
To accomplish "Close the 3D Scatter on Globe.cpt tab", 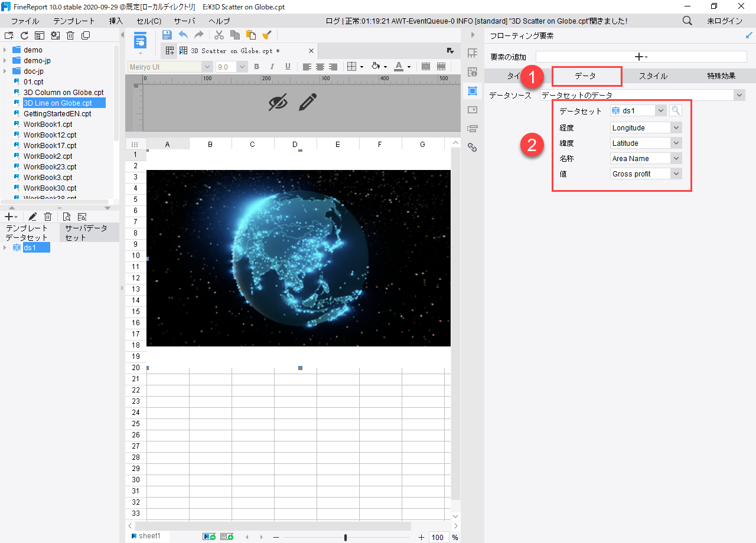I will (311, 51).
